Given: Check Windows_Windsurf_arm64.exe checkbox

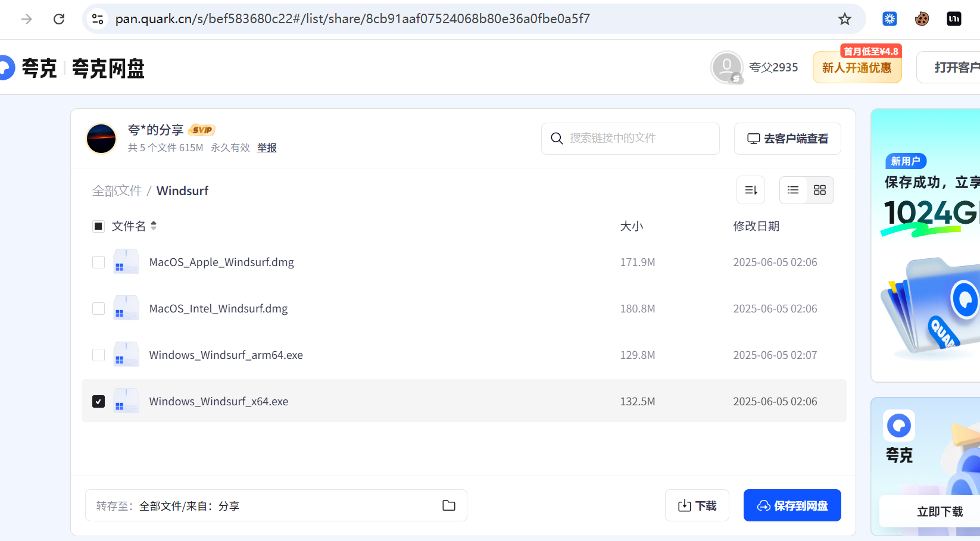Looking at the screenshot, I should tap(98, 355).
